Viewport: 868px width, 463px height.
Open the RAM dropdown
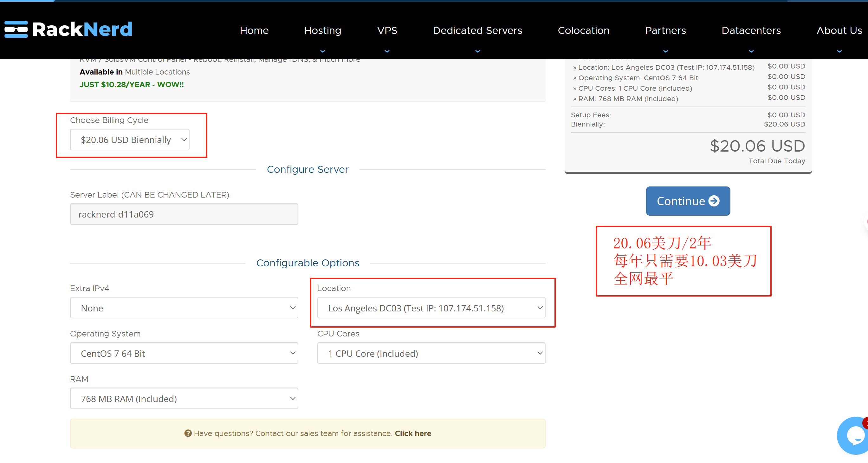pos(184,399)
